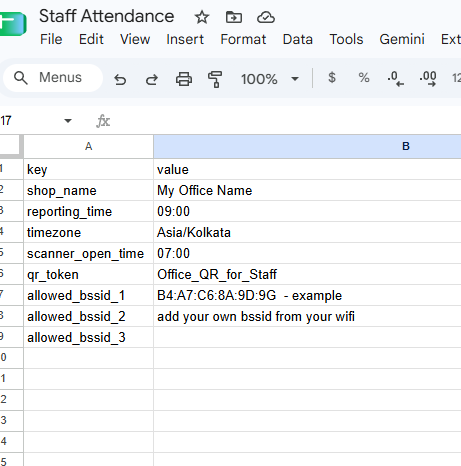The height and width of the screenshot is (466, 461).
Task: Select the 'allowed_bssid_2' cell
Action: tap(89, 316)
